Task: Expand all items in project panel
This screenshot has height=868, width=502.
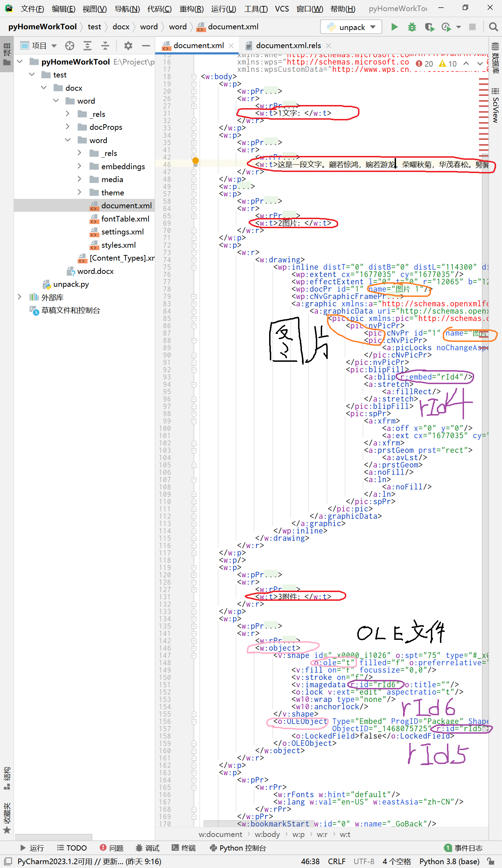Action: click(x=88, y=46)
